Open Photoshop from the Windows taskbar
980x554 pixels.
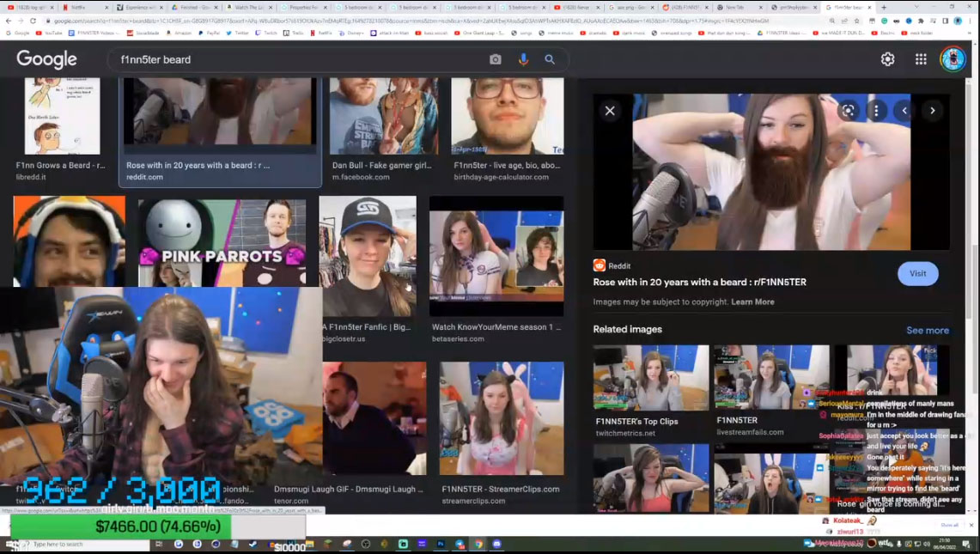click(441, 544)
